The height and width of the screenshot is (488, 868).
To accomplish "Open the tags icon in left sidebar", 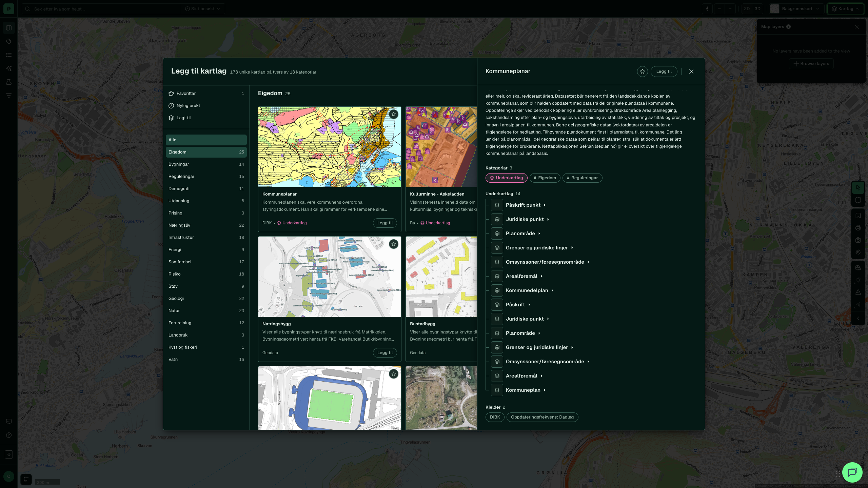I will (x=9, y=41).
